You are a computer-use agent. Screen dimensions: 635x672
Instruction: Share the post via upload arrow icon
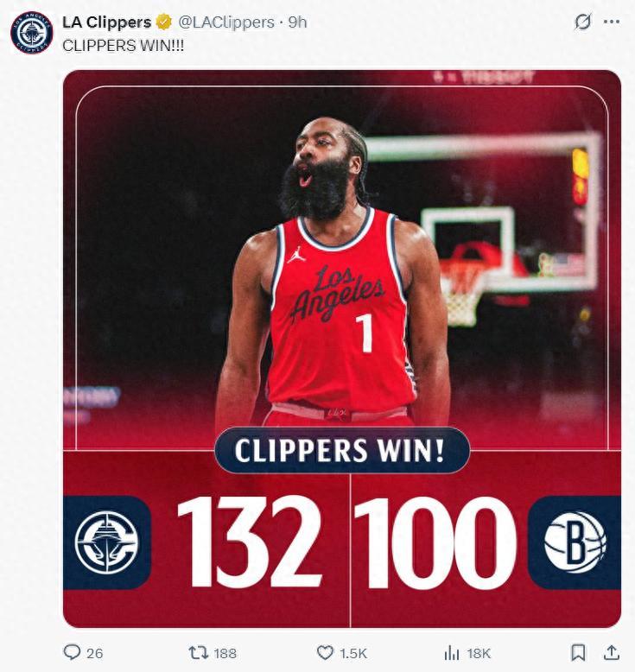pyautogui.click(x=611, y=652)
